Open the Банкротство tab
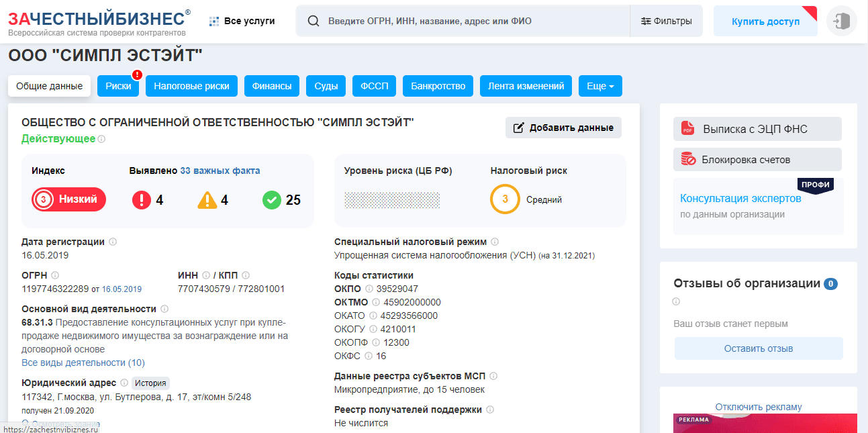This screenshot has height=433, width=868. (438, 86)
